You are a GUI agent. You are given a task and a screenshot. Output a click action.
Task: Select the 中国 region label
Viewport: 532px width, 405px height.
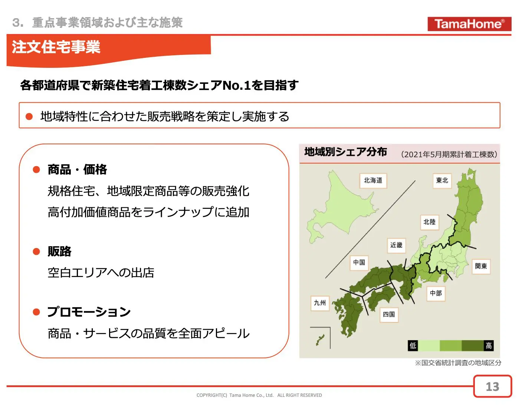coord(359,263)
